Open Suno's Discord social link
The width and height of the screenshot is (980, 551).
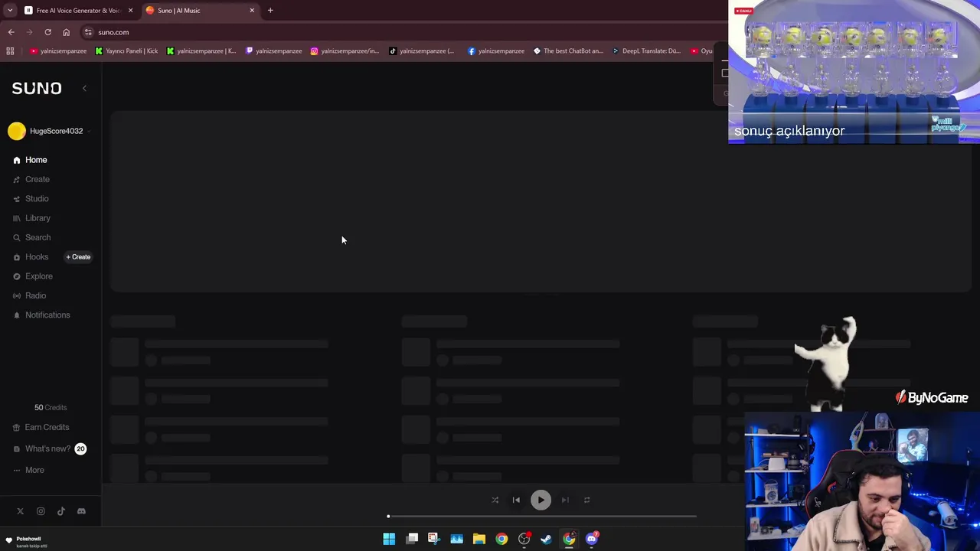81,511
